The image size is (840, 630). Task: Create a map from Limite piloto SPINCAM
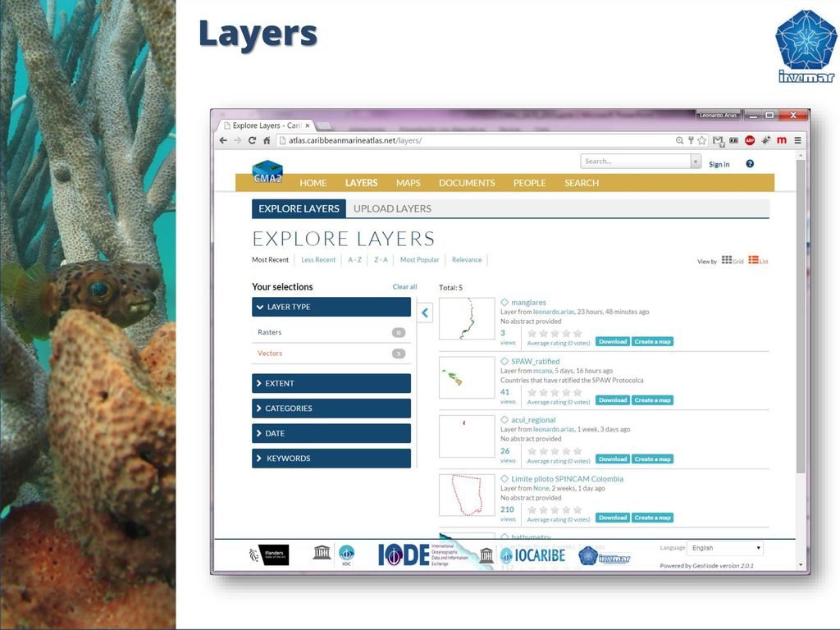652,518
